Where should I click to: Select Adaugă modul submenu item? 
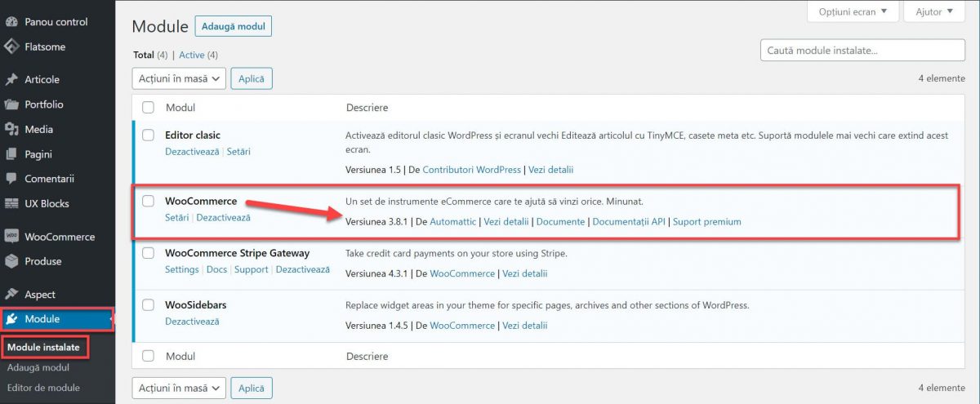[38, 367]
